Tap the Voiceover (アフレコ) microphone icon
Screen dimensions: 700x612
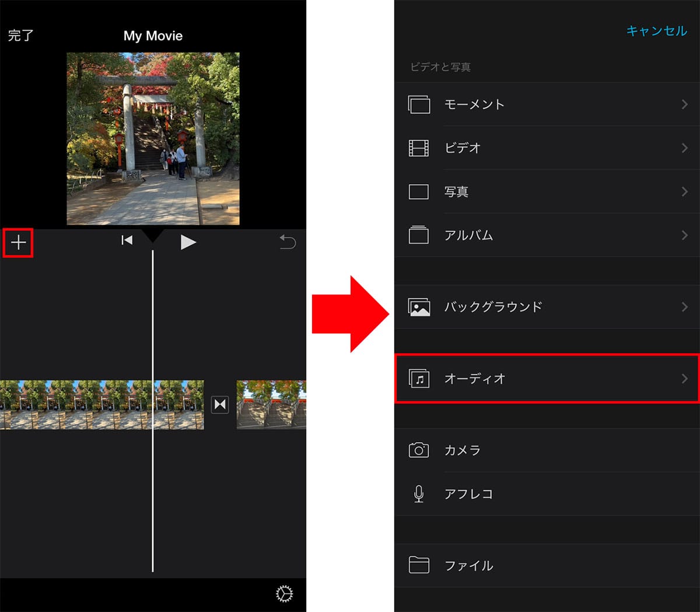[x=418, y=494]
